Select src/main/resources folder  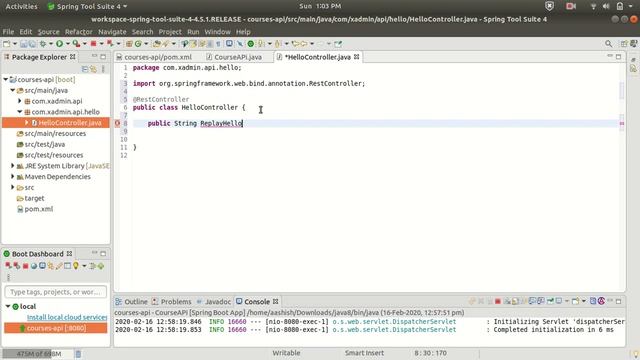click(x=55, y=133)
